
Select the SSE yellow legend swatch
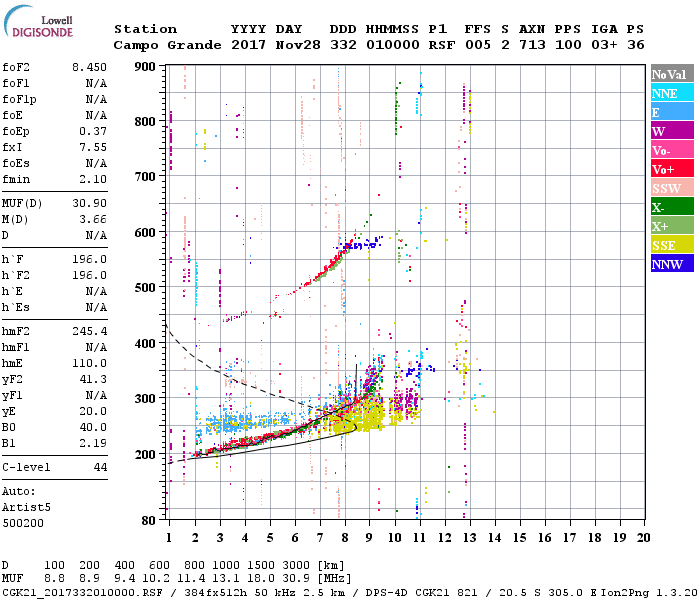pos(672,245)
